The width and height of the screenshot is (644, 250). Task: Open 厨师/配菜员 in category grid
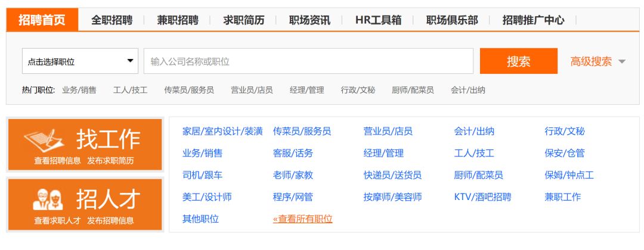[478, 175]
